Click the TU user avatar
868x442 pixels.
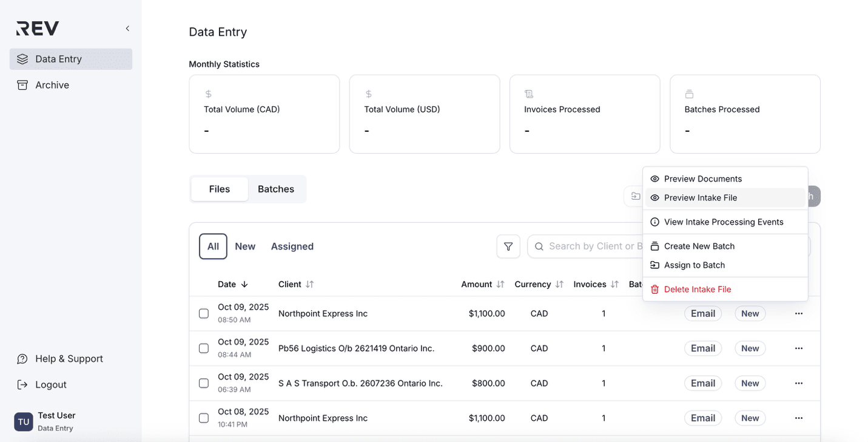tap(24, 421)
